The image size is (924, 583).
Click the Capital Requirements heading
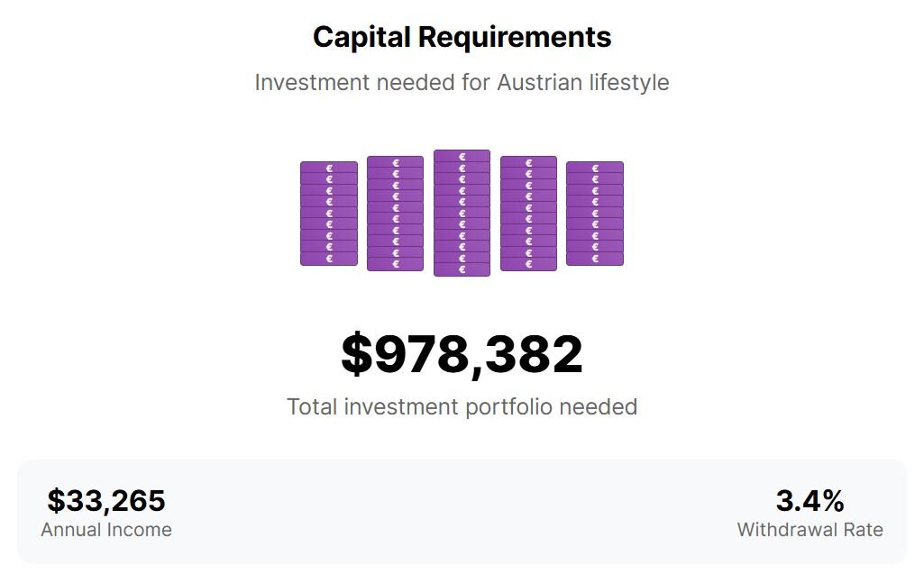tap(462, 37)
